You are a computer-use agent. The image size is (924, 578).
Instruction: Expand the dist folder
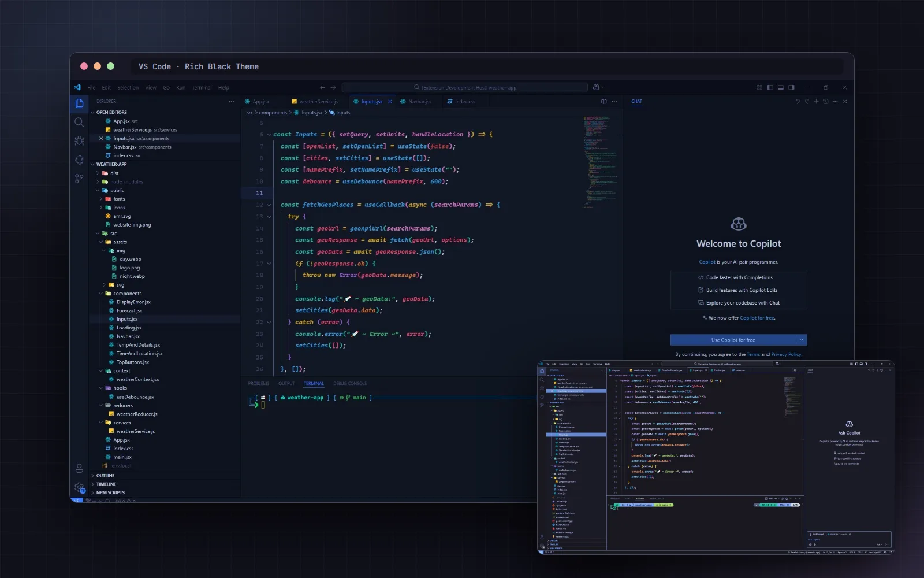click(x=98, y=173)
